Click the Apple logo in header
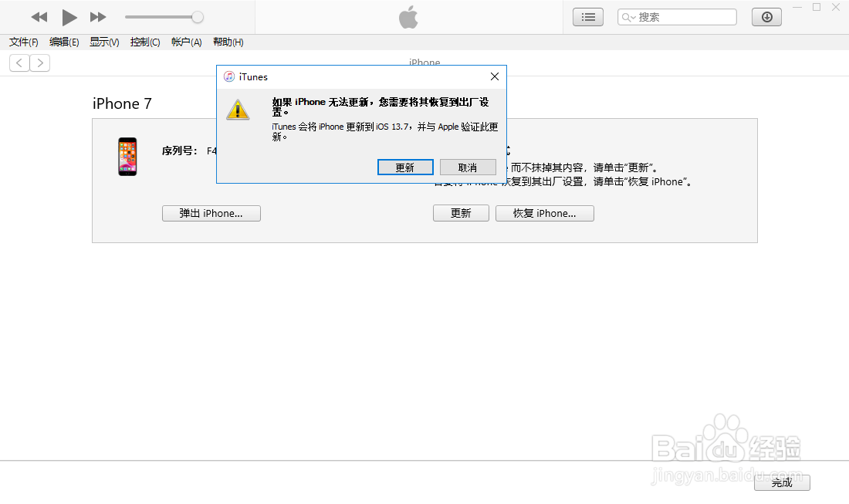 click(409, 17)
